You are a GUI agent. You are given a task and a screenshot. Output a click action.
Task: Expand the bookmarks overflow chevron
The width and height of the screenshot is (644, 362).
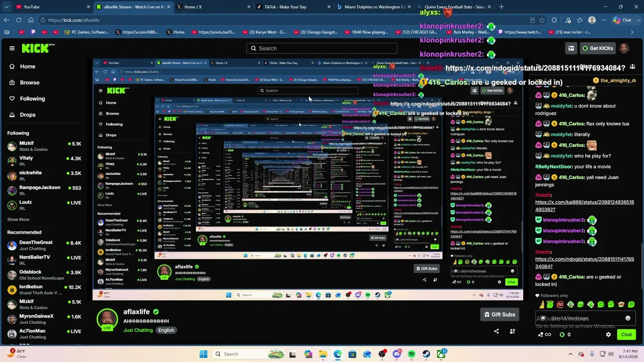[x=632, y=32]
